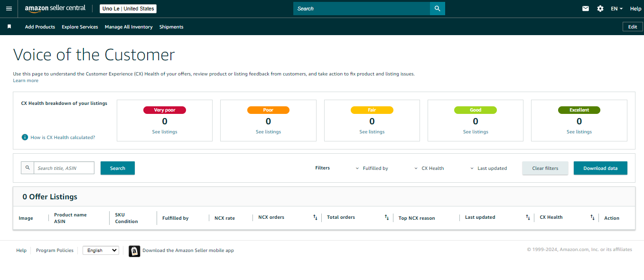Click the NCX rate column header
The height and width of the screenshot is (280, 644).
224,218
